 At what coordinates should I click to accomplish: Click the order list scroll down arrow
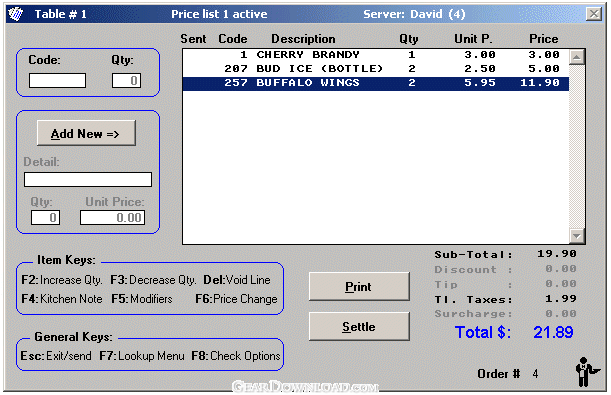(x=576, y=236)
